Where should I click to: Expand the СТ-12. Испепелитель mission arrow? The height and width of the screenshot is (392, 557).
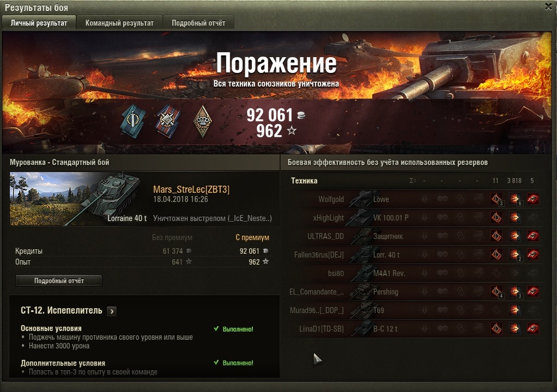(x=112, y=311)
